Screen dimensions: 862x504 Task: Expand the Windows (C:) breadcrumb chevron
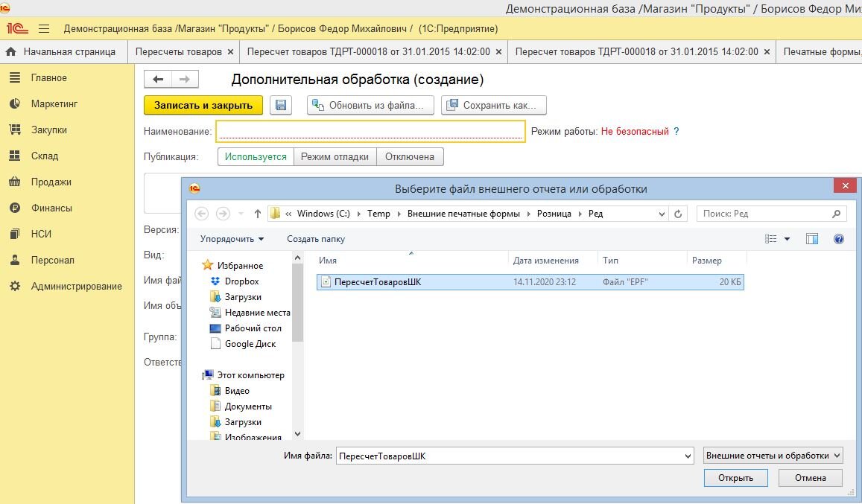coord(358,214)
